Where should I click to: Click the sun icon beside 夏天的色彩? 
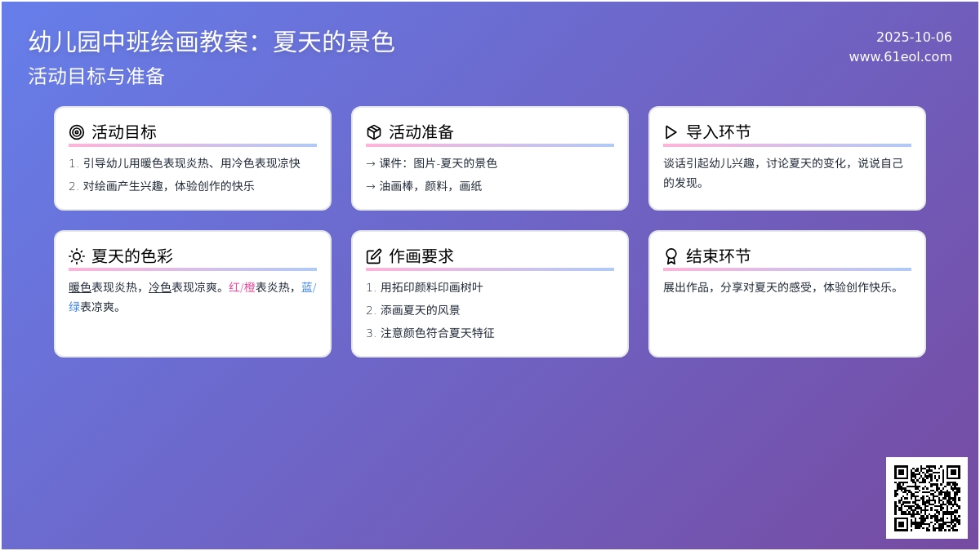click(x=77, y=256)
